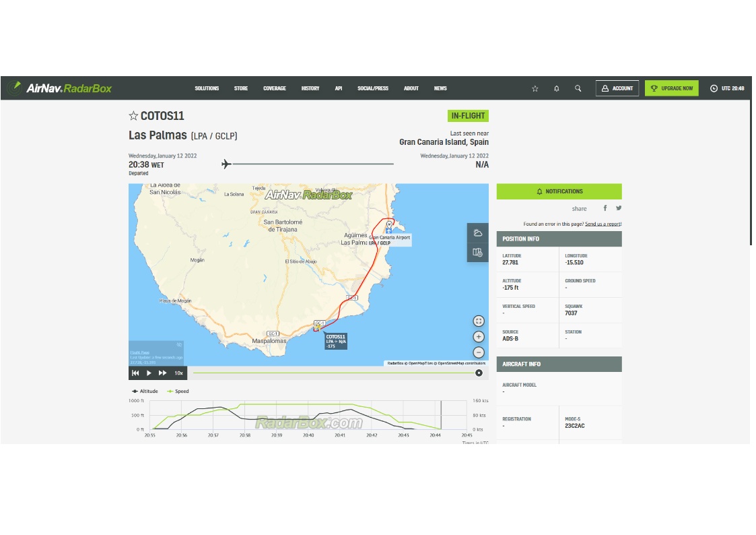The height and width of the screenshot is (535, 756).
Task: Click the vertical time marker on chart
Action: click(441, 415)
